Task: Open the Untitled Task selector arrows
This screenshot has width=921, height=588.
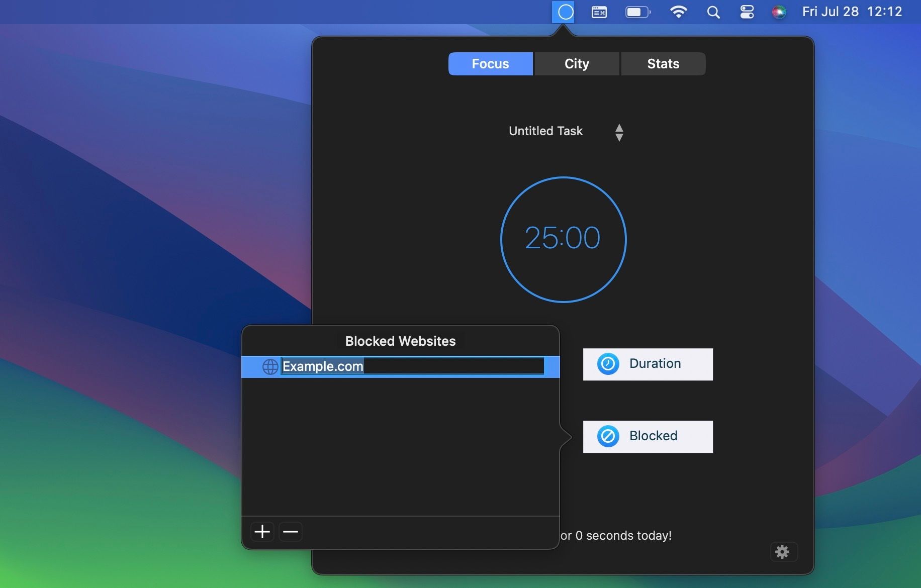Action: click(620, 132)
